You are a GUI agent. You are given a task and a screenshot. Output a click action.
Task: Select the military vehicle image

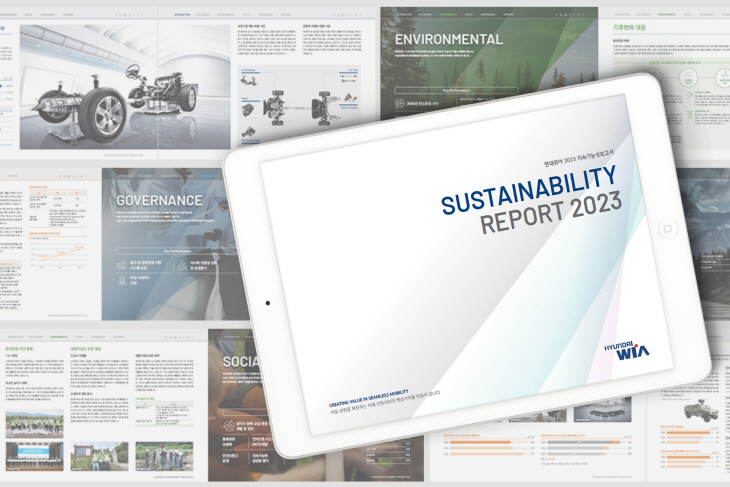point(701,411)
